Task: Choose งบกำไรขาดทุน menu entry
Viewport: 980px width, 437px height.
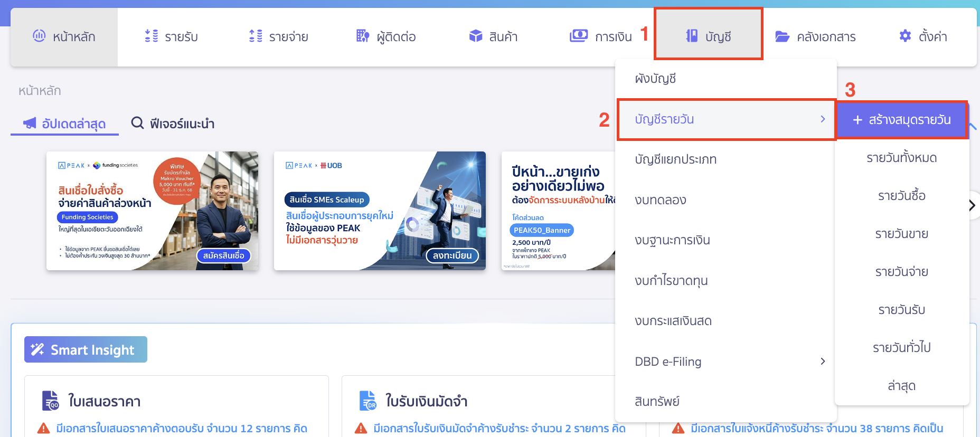Action: tap(671, 281)
